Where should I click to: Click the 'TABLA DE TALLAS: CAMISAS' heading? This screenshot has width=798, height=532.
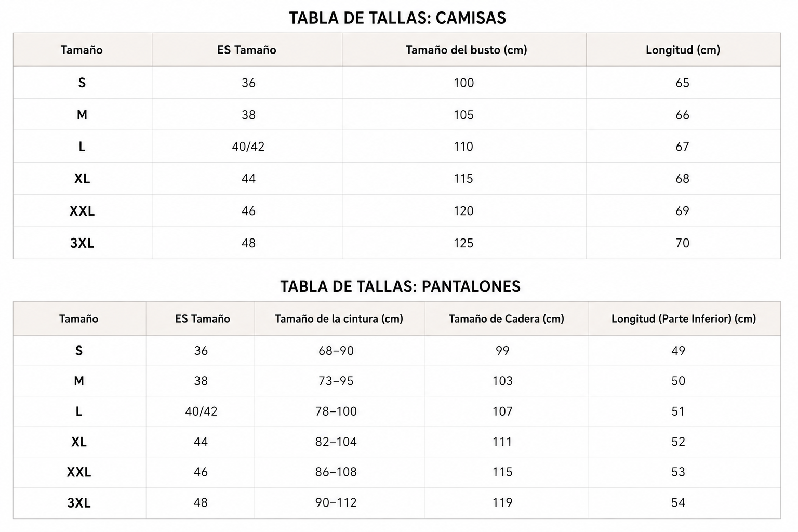click(x=397, y=18)
